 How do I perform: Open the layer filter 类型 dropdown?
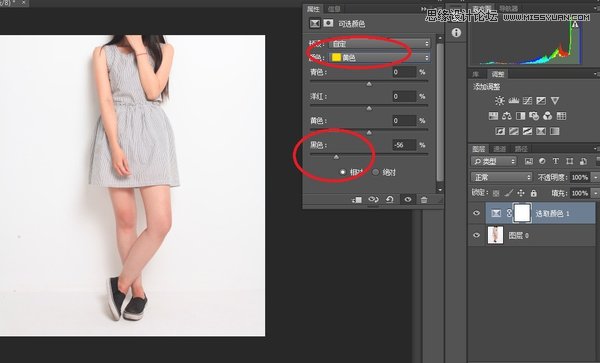coord(494,161)
